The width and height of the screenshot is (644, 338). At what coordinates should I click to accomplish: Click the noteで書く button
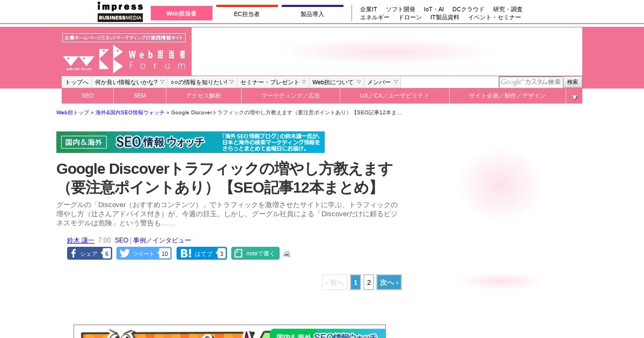tap(255, 253)
